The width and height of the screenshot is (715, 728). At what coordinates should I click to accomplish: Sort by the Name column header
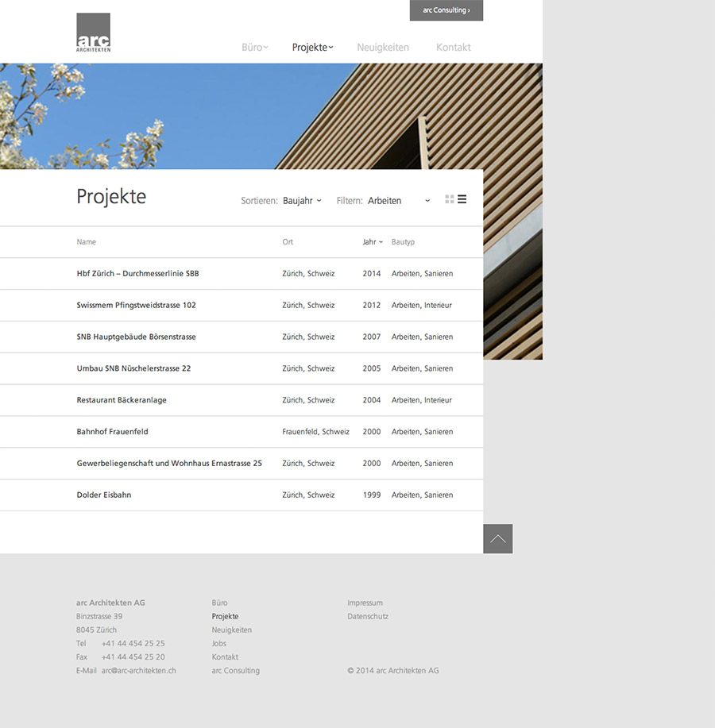pos(87,242)
